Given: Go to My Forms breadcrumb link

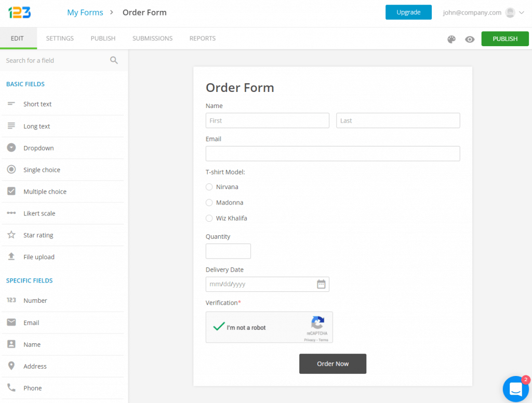Looking at the screenshot, I should point(85,12).
